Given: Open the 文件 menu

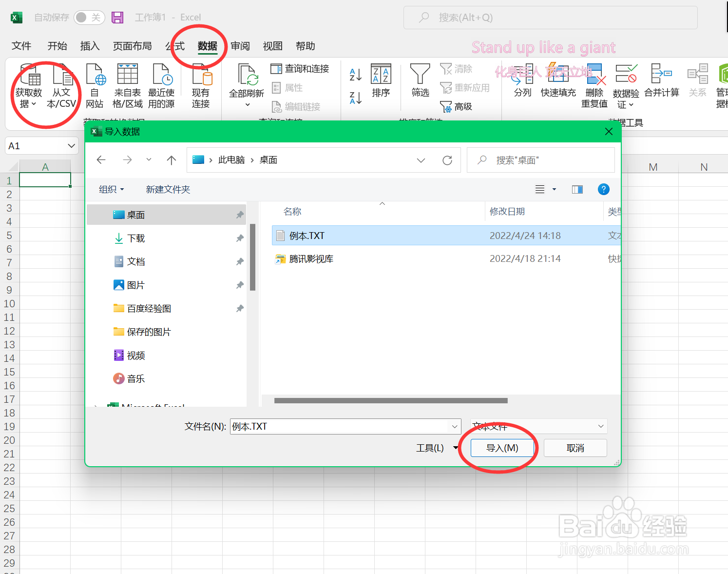Looking at the screenshot, I should tap(21, 46).
